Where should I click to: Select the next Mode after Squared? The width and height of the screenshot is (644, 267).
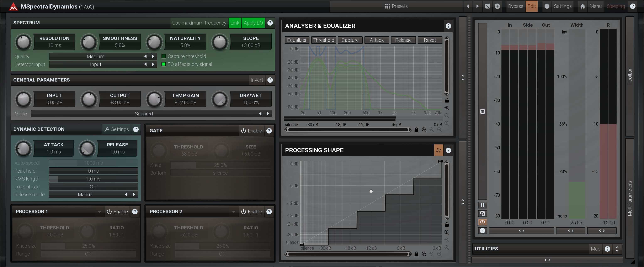pos(268,114)
